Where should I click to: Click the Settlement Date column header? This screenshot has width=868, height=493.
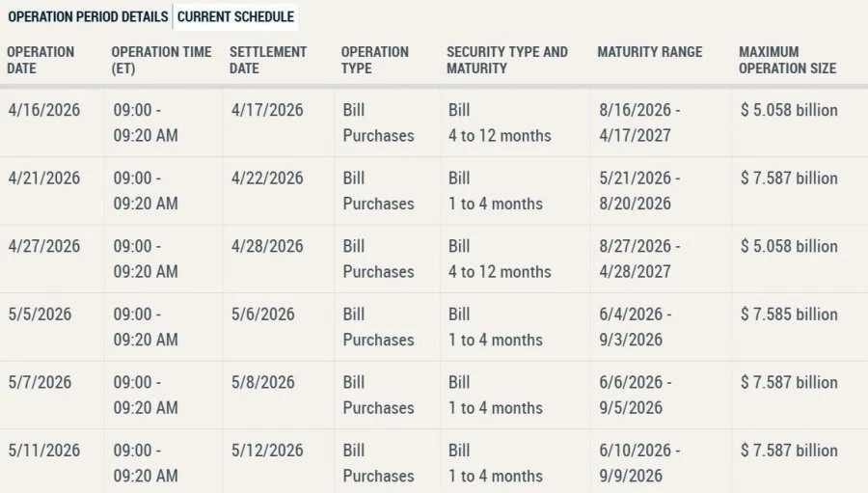pyautogui.click(x=268, y=60)
